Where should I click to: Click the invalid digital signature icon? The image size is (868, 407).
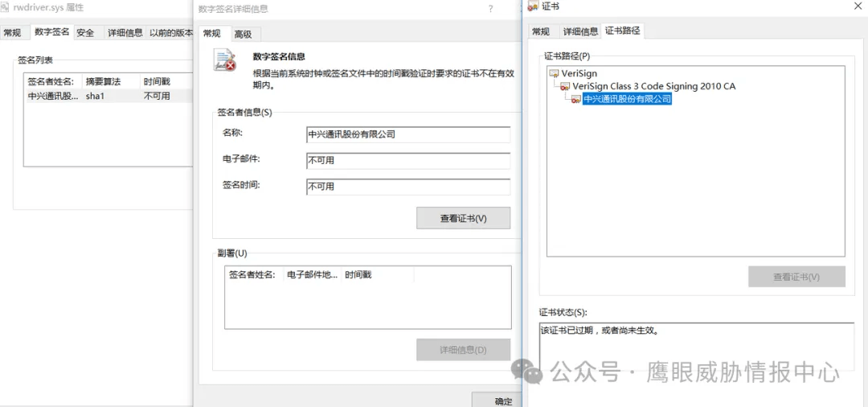225,60
